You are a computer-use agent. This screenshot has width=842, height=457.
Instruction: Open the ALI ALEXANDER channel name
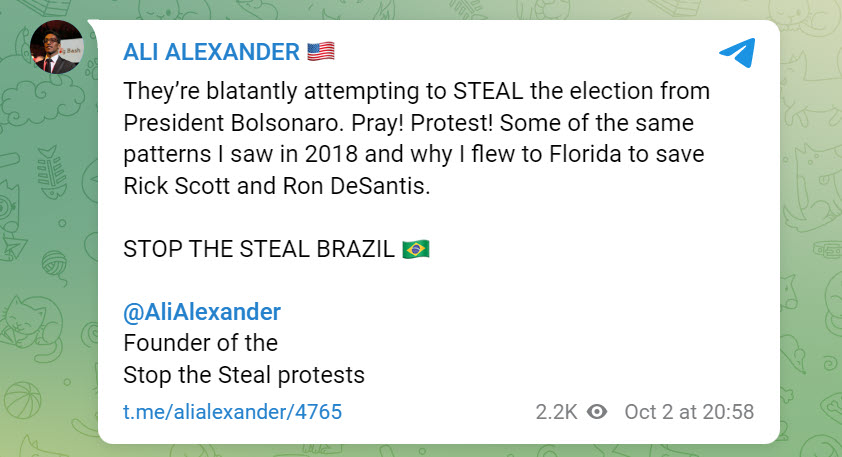tap(209, 51)
